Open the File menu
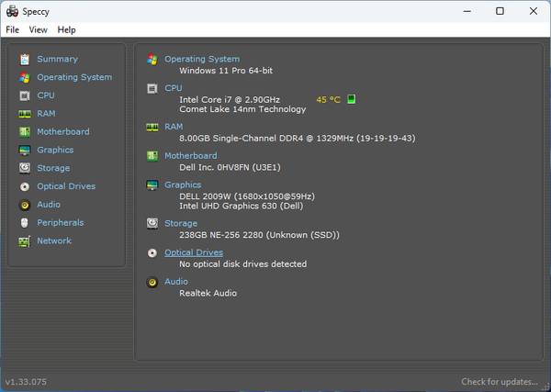 point(12,29)
